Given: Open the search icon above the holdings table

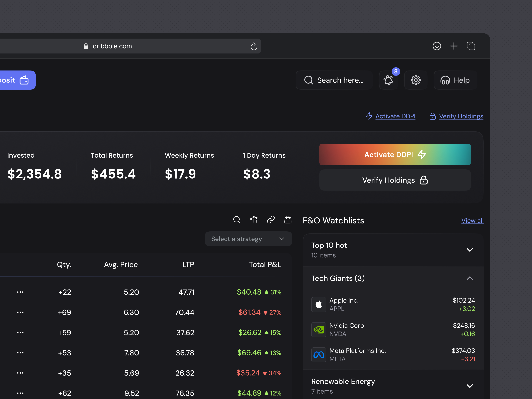Looking at the screenshot, I should tap(237, 220).
